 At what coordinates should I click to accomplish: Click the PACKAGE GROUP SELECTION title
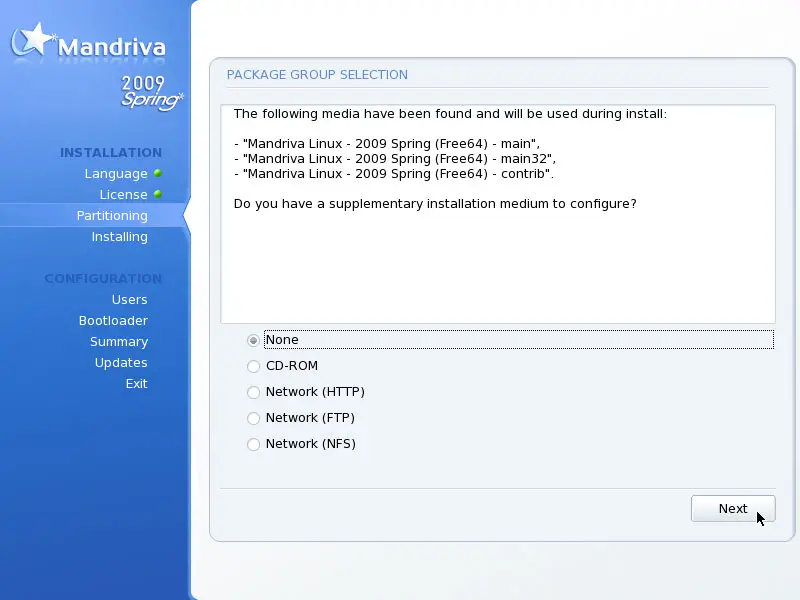[317, 75]
